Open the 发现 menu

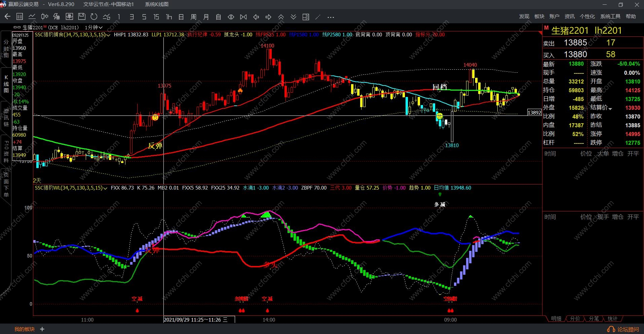tap(524, 16)
